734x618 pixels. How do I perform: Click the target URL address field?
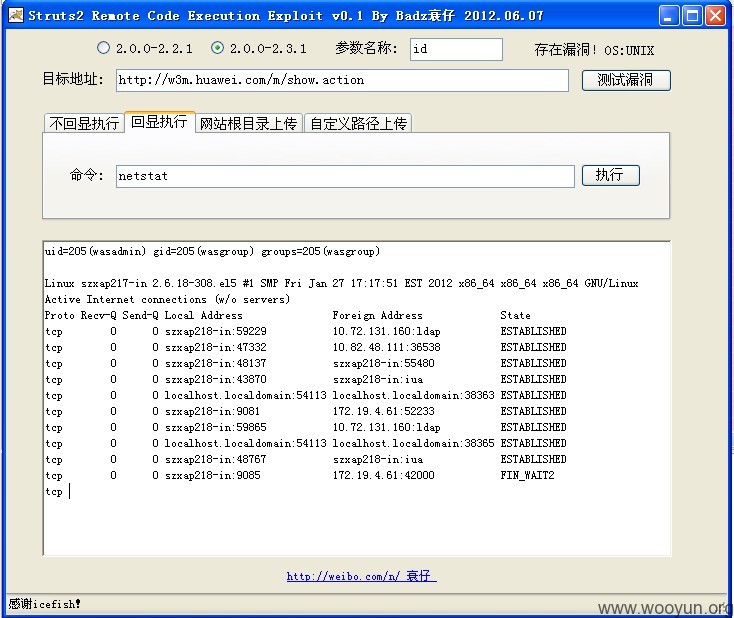(342, 80)
